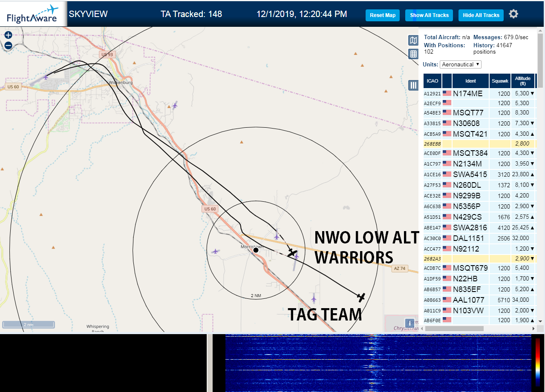Click the FlightAware logo
Screen dimensions: 545x392
click(33, 14)
